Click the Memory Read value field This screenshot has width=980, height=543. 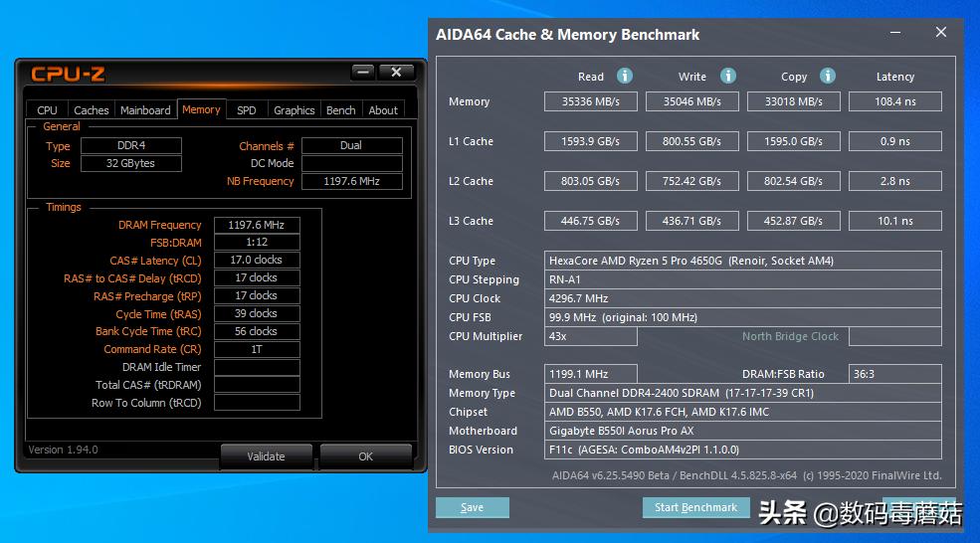[591, 101]
